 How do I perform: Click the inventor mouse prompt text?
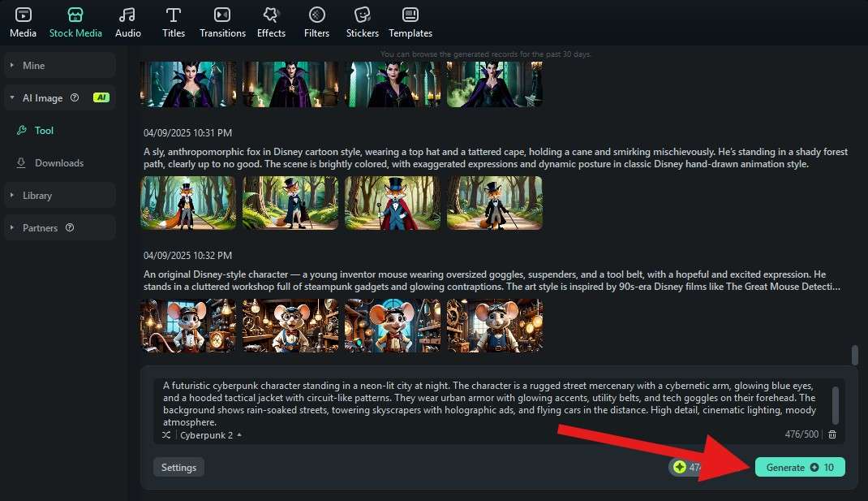click(492, 280)
